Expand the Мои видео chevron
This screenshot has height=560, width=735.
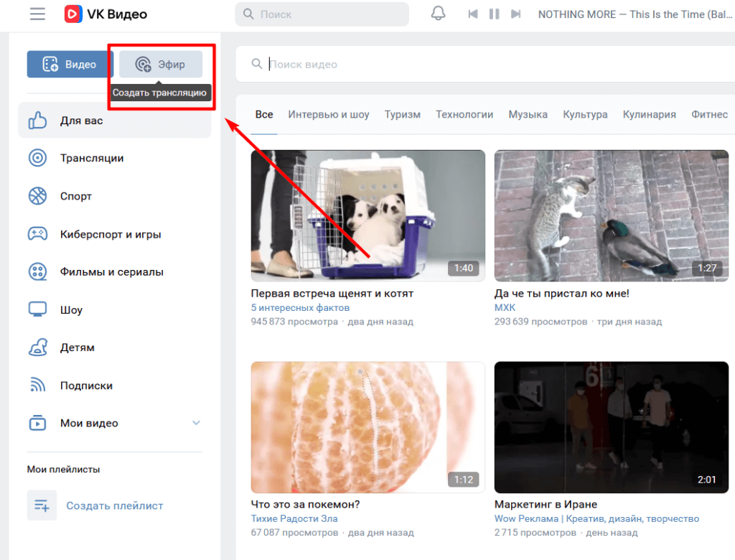coord(196,423)
